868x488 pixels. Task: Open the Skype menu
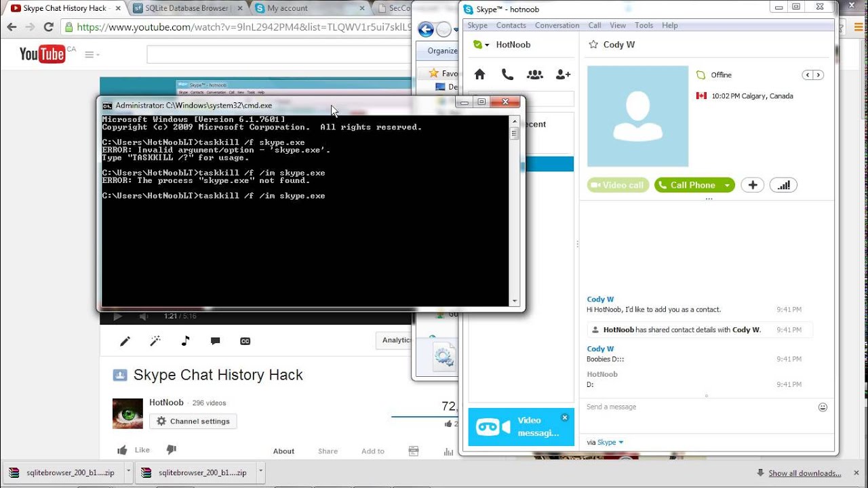477,25
